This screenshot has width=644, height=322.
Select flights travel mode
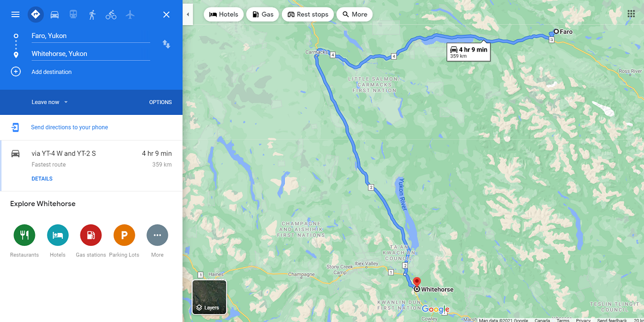point(130,14)
